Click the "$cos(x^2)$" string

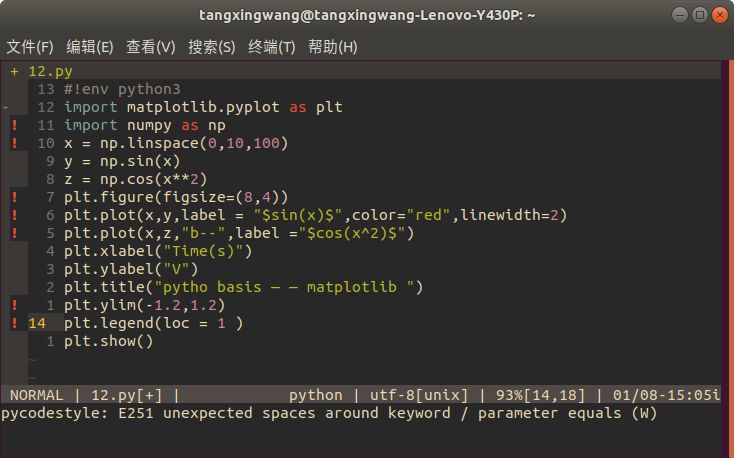point(352,233)
